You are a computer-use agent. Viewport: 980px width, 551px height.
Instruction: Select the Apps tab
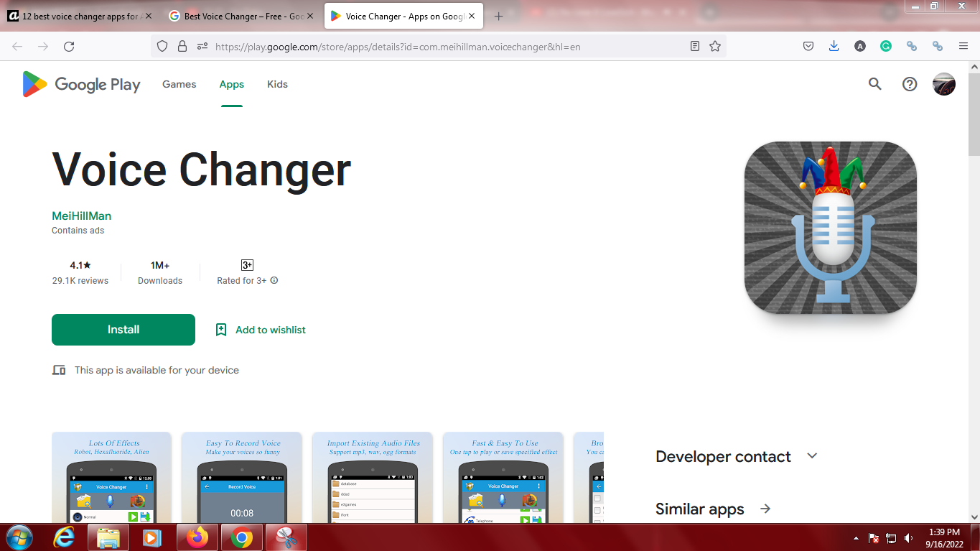(x=231, y=84)
